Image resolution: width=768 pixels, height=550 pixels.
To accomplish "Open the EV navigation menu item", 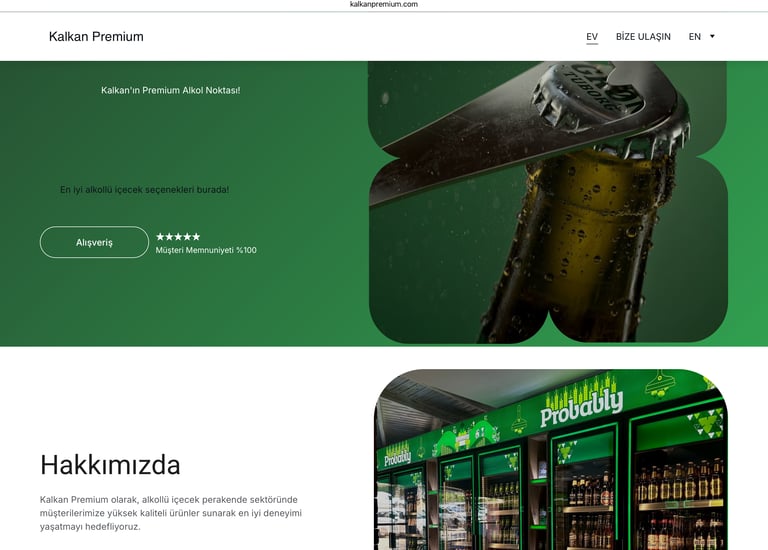I will (x=592, y=37).
